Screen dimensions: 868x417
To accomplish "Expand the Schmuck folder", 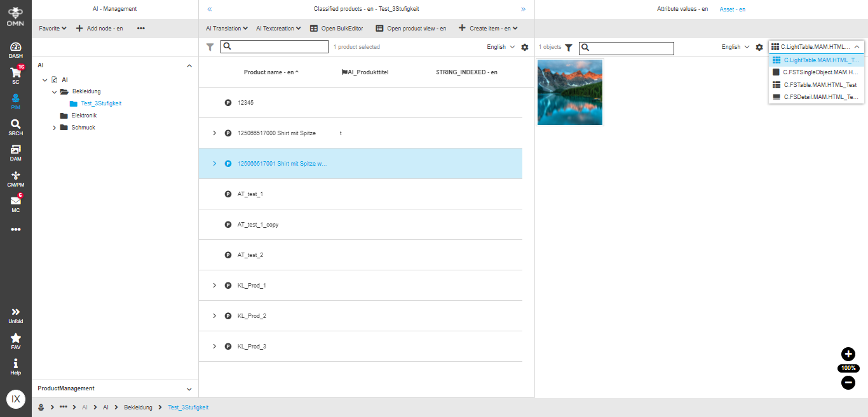I will point(54,127).
